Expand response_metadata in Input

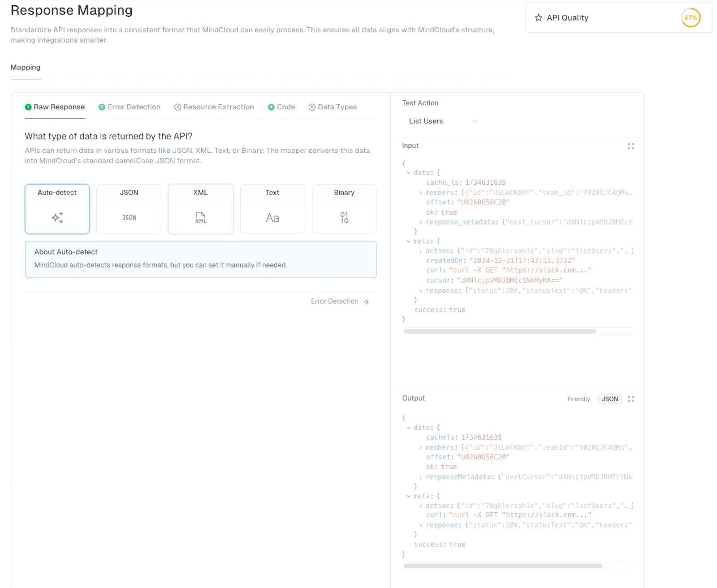click(420, 222)
